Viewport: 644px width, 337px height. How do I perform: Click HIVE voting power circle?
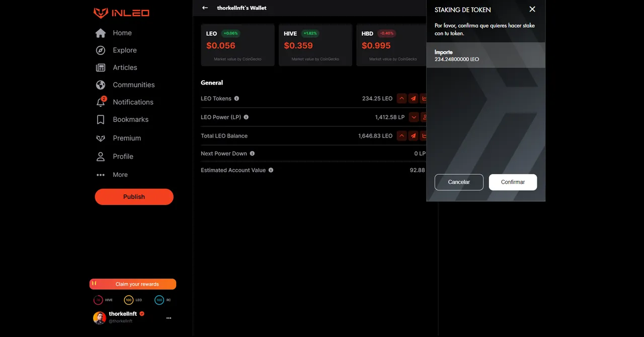point(98,300)
